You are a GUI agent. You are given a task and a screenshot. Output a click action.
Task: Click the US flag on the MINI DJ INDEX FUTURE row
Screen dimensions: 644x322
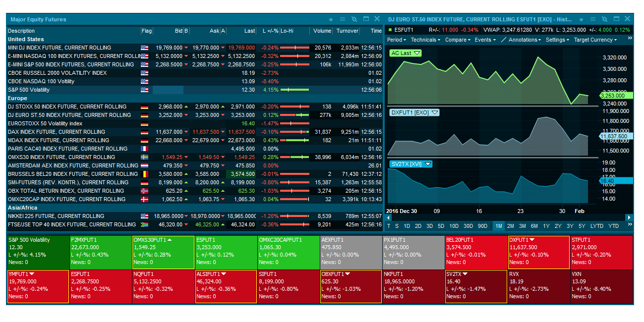click(145, 48)
